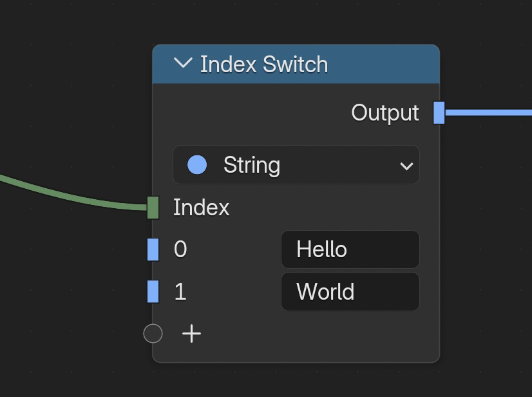Image resolution: width=532 pixels, height=397 pixels.
Task: Click the Output socket of the node
Action: (x=439, y=112)
